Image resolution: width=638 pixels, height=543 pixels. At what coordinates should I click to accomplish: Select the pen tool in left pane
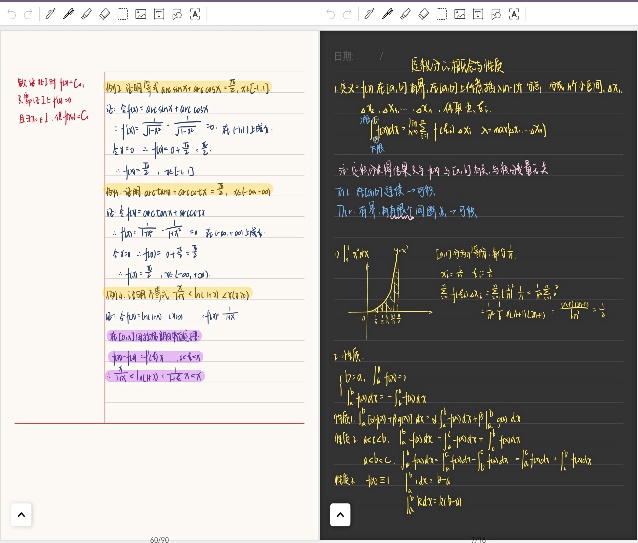(50, 14)
